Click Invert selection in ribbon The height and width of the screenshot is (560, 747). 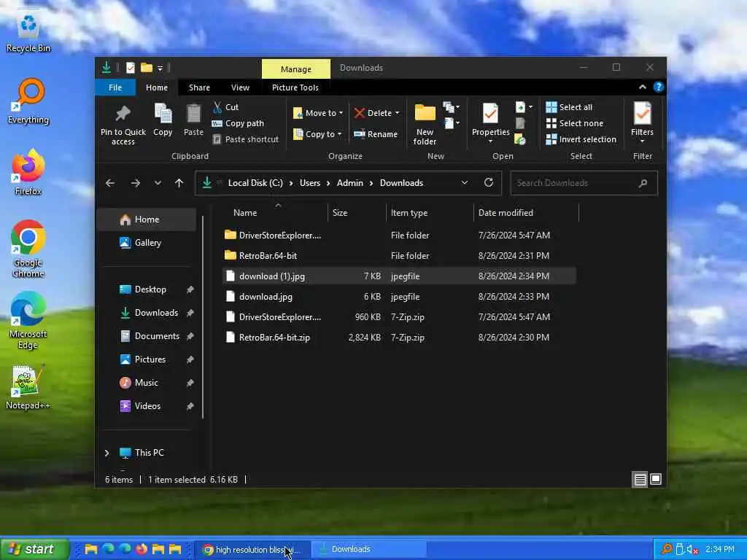click(581, 139)
